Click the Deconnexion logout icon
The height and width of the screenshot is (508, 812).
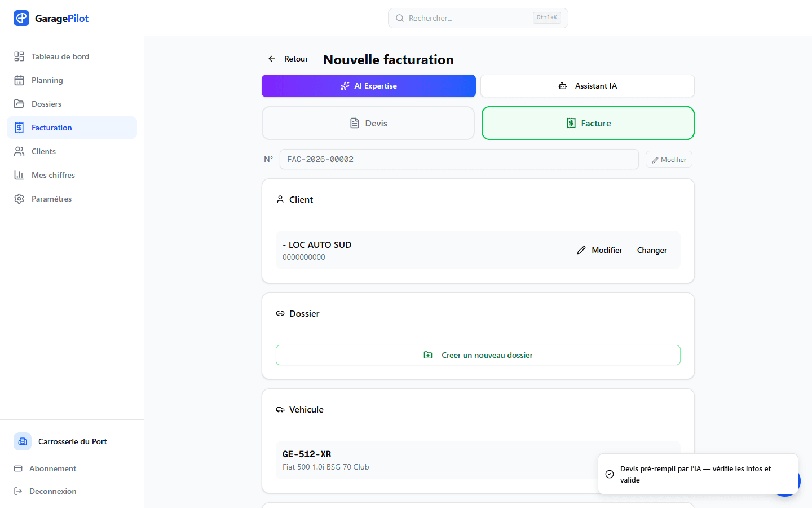click(x=18, y=491)
